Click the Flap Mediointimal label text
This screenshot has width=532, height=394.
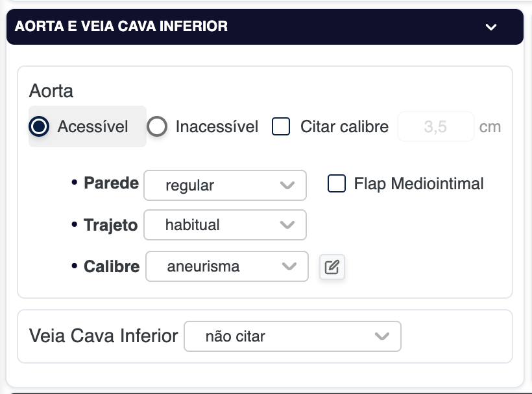coord(418,184)
